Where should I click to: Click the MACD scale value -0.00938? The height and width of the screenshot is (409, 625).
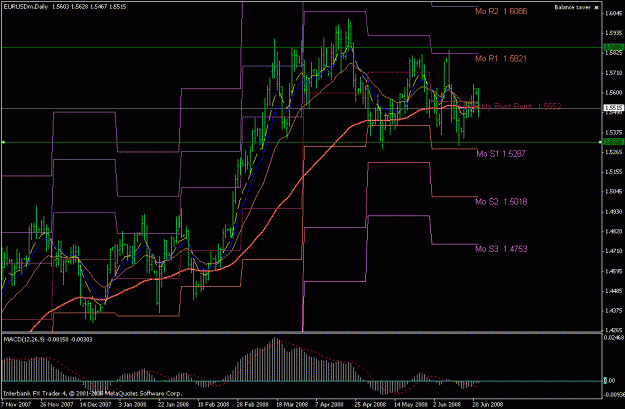tap(613, 395)
